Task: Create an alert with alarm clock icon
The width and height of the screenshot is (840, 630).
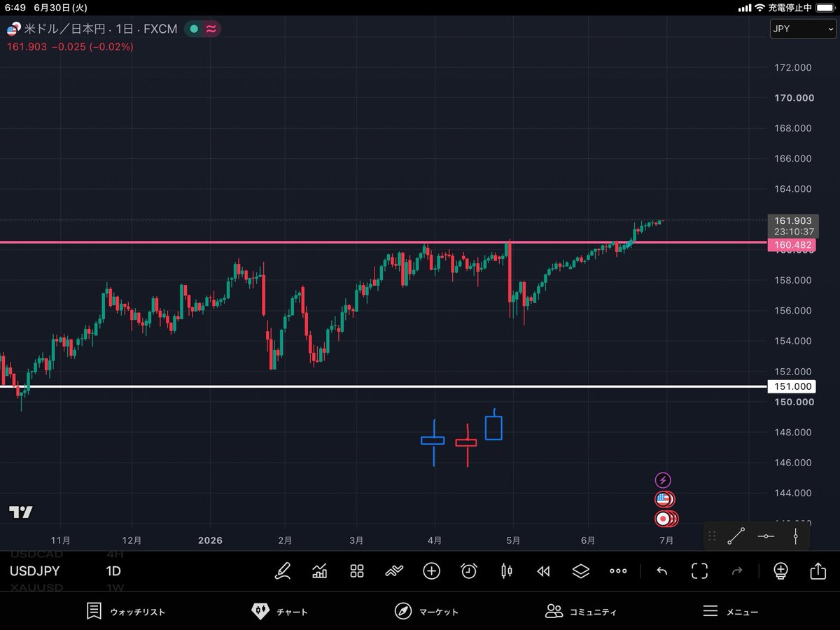Action: (x=469, y=570)
